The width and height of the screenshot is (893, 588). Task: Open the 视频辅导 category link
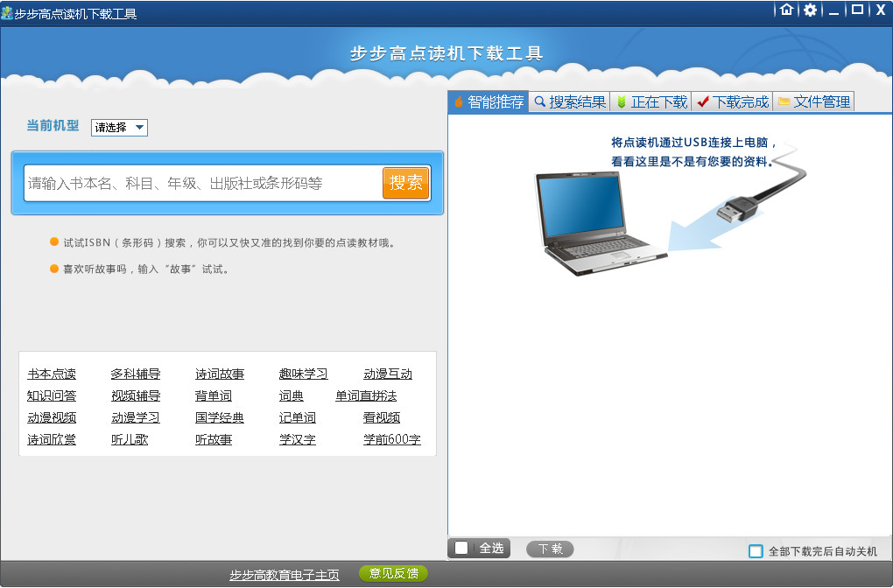tap(136, 395)
